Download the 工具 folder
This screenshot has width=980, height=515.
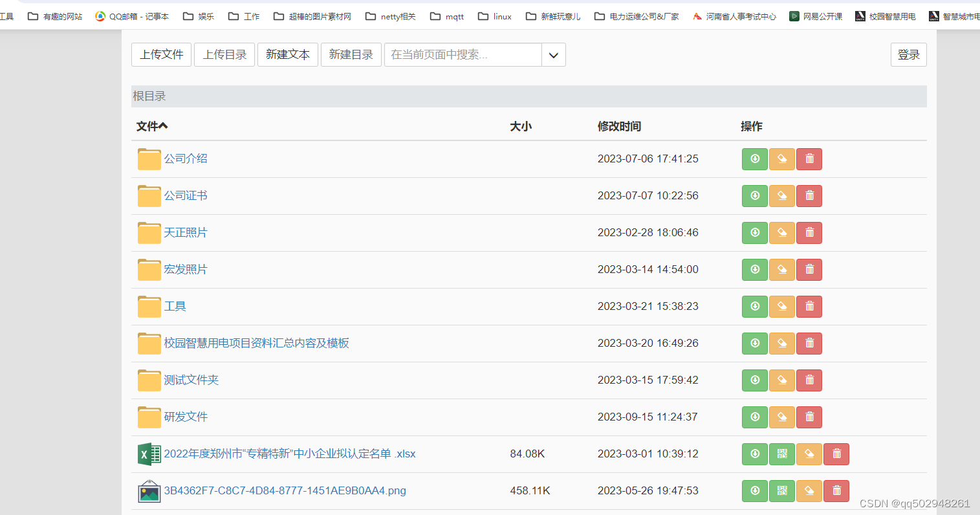[x=754, y=307]
